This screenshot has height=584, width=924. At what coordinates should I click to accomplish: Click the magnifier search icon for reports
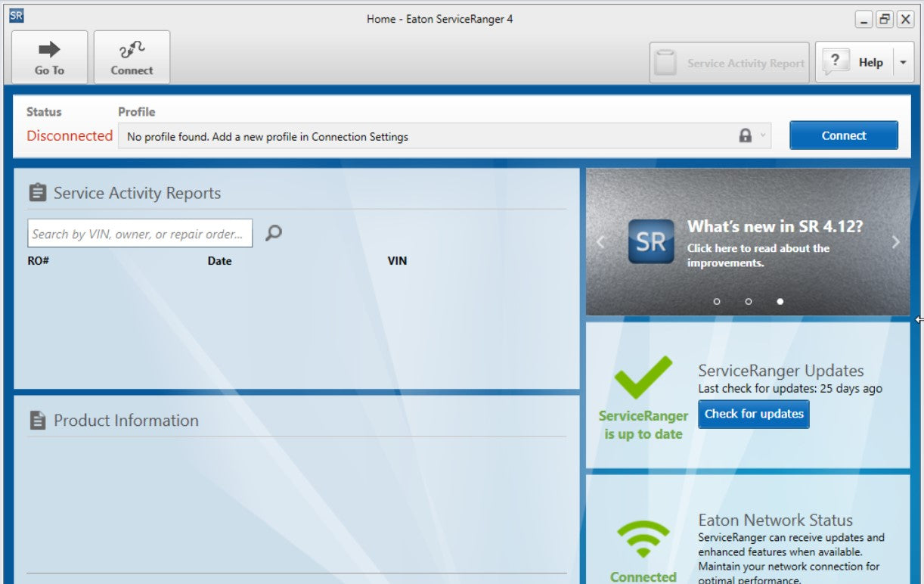click(x=274, y=233)
